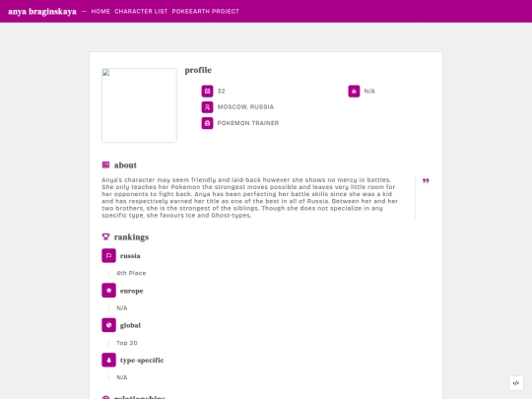Click the 'profile' heading text
The height and width of the screenshot is (399, 532).
198,70
